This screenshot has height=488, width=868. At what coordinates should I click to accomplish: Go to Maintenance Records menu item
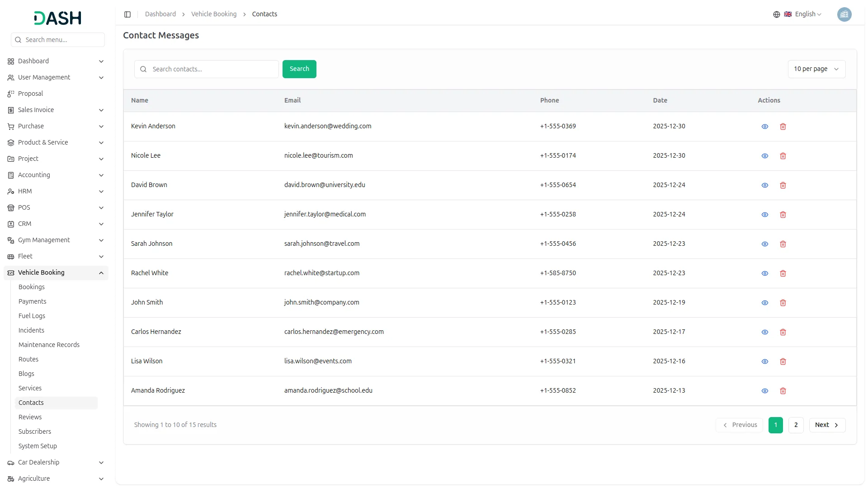pyautogui.click(x=49, y=345)
